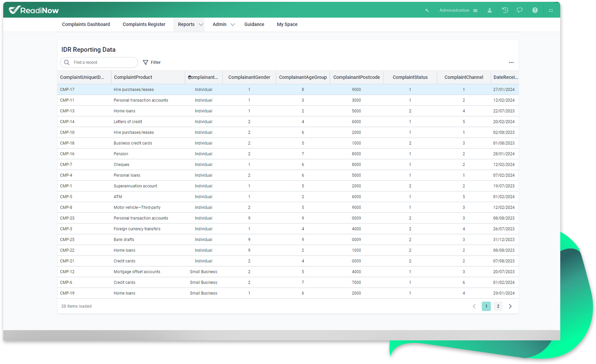Select the CMP-11 record
The width and height of the screenshot is (596, 364).
[288, 100]
